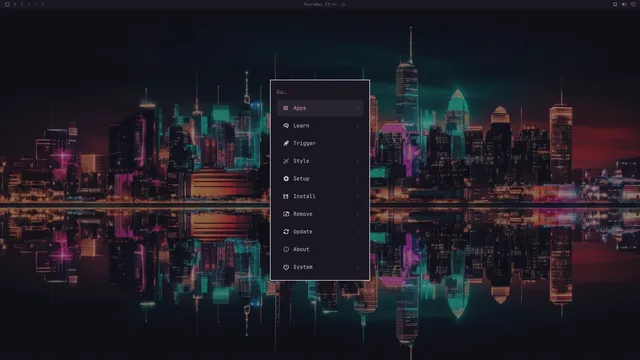The width and height of the screenshot is (640, 360).
Task: Expand the Install submenu chevron
Action: pyautogui.click(x=358, y=196)
